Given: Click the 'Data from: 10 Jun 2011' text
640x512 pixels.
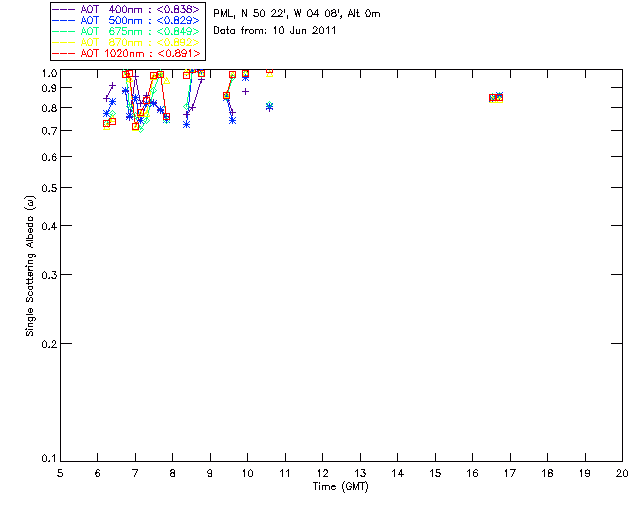Looking at the screenshot, I should coord(275,31).
